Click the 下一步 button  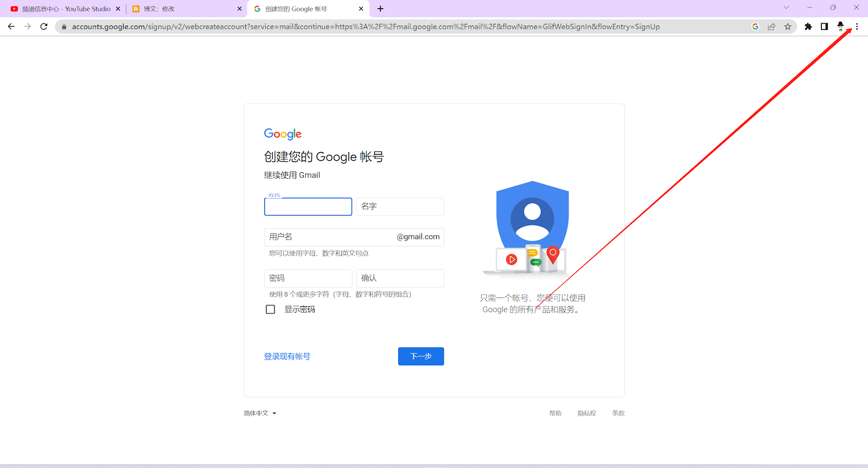421,356
